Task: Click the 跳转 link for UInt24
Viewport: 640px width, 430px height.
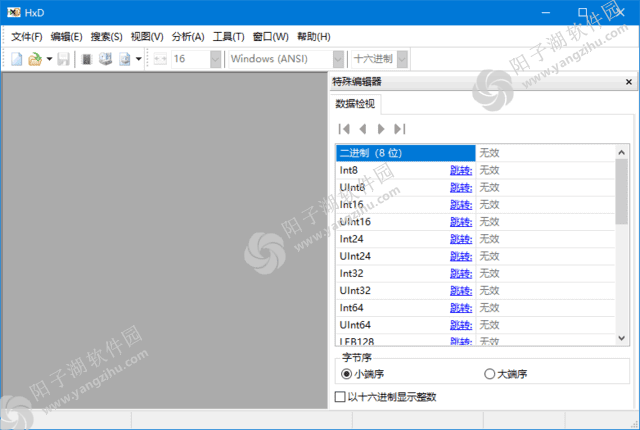Action: tap(461, 257)
